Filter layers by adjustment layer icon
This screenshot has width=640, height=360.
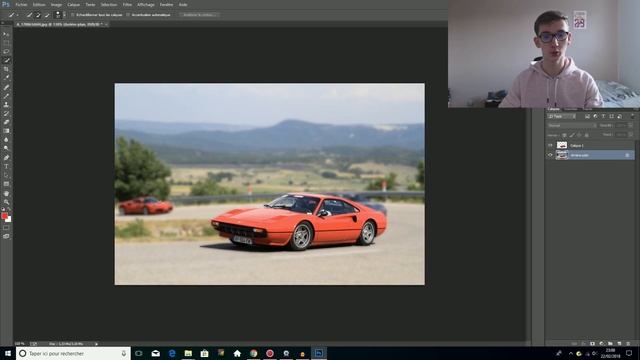[x=596, y=116]
